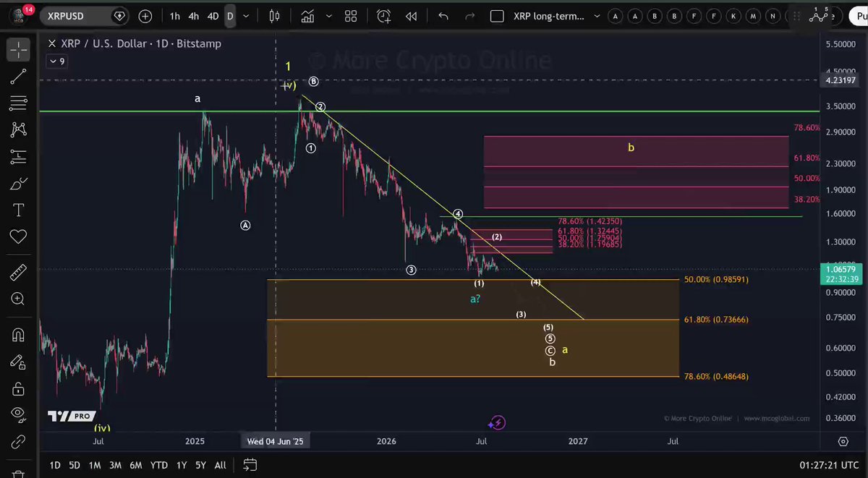This screenshot has height=478, width=868.
Task: Open the chart patterns tool group
Action: coord(18,130)
